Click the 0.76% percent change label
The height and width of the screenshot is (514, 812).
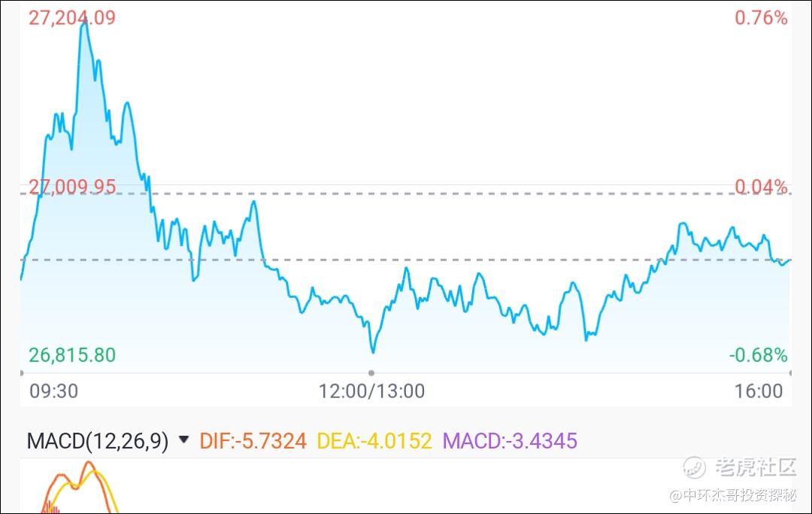coord(761,17)
